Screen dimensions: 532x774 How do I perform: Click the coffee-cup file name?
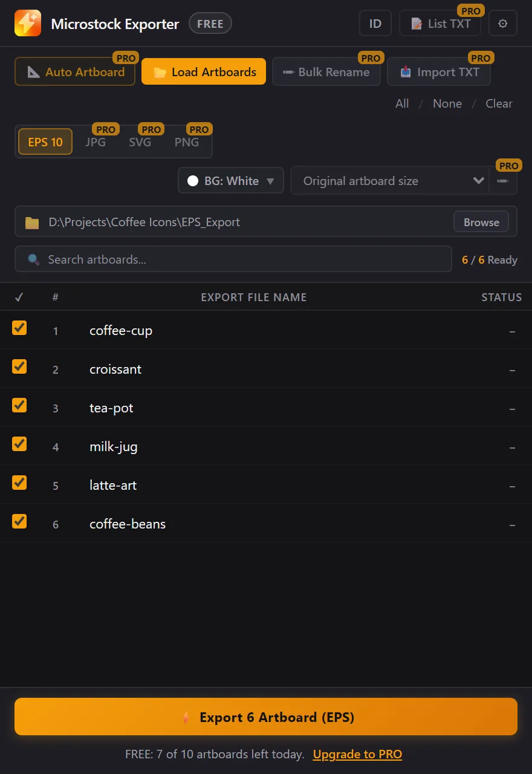[121, 331]
